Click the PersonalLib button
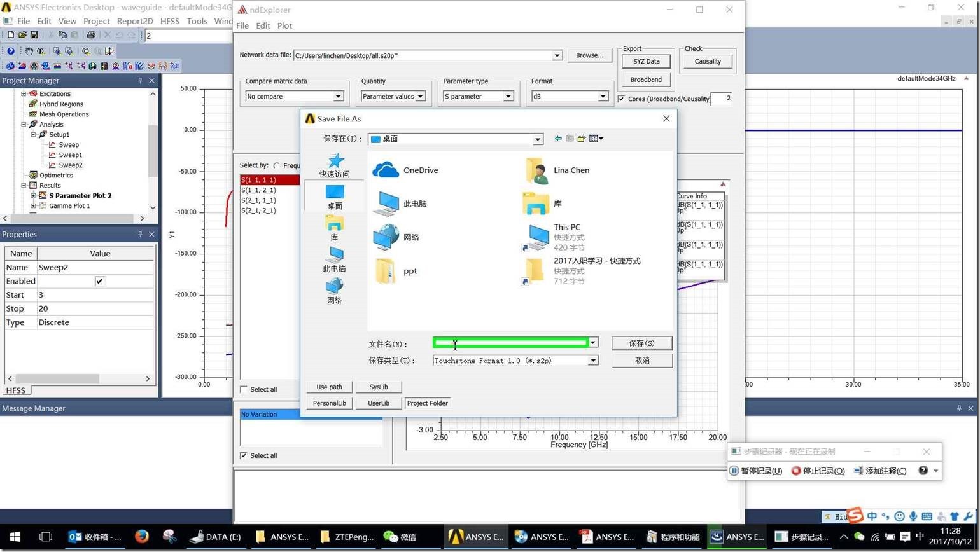The width and height of the screenshot is (980, 552). pos(329,403)
